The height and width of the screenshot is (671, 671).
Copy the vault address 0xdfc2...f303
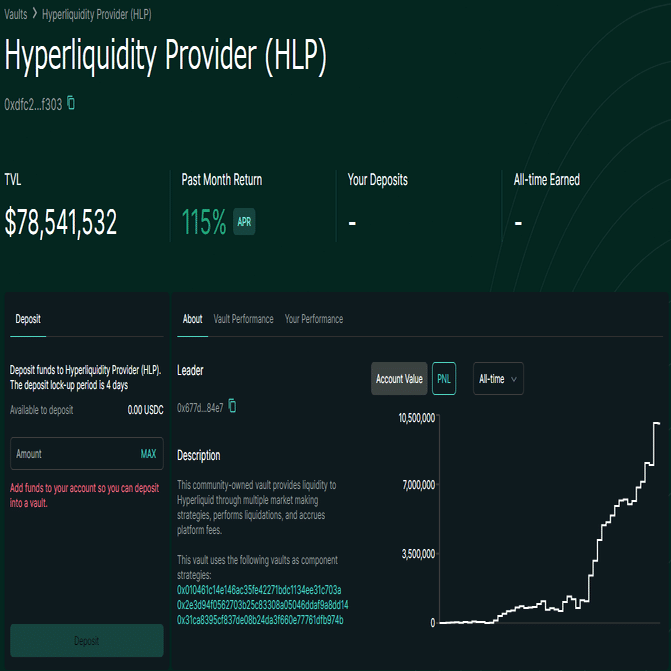[71, 104]
